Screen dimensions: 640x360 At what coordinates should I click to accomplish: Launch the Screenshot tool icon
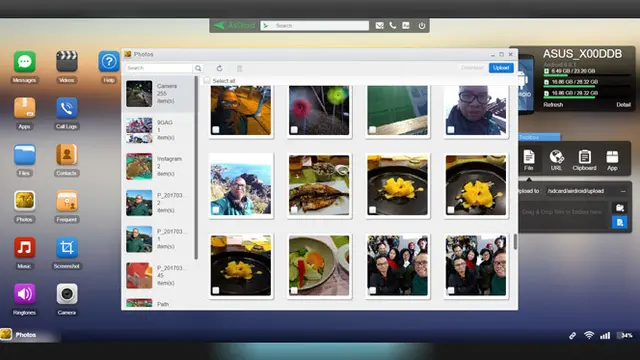[67, 247]
